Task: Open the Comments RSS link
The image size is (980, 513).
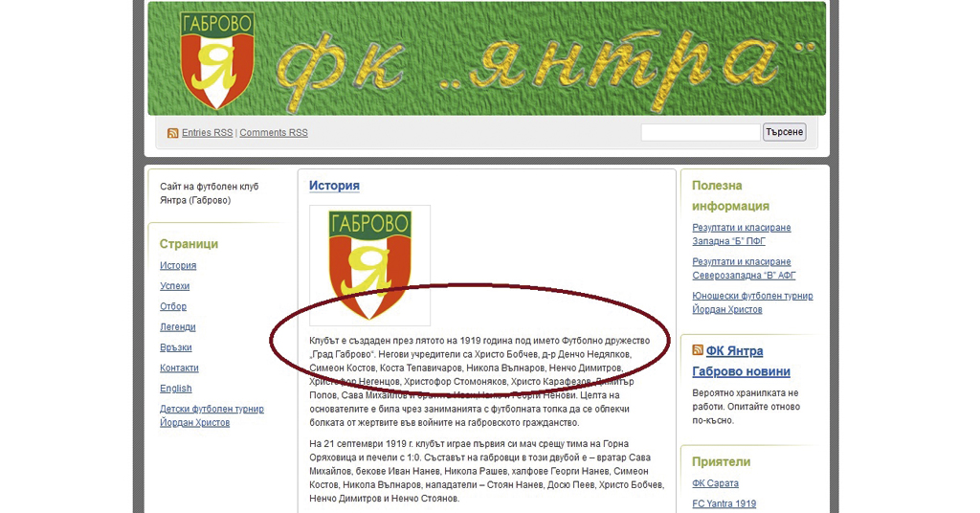Action: [x=274, y=133]
